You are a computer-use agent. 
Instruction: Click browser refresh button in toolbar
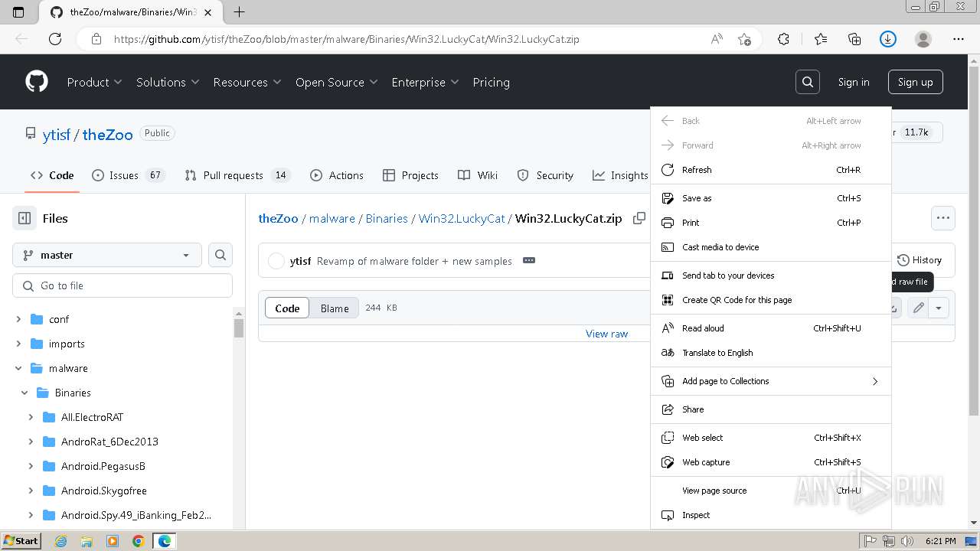click(55, 39)
